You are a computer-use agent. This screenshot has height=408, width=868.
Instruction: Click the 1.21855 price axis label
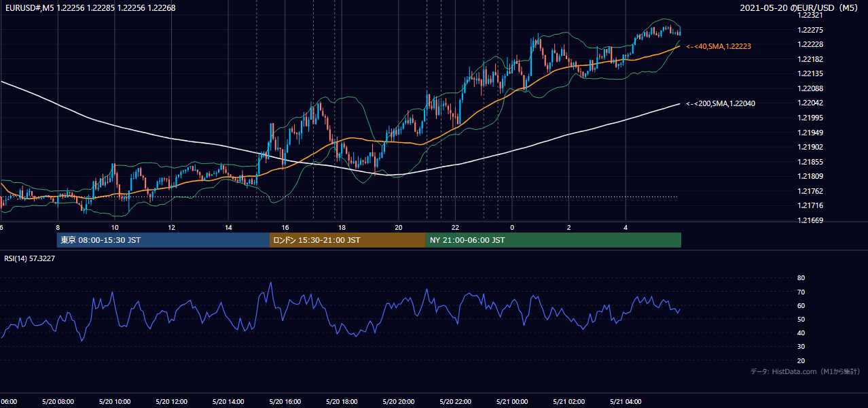pos(810,161)
